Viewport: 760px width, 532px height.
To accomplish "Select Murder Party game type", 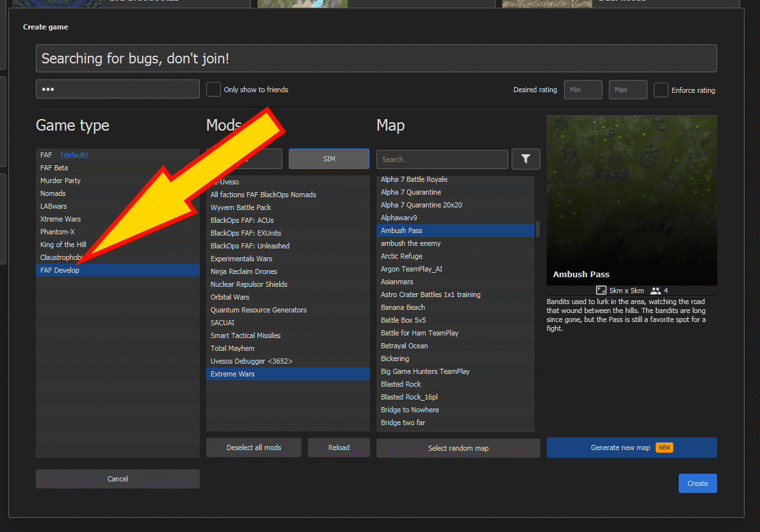I will (x=118, y=181).
